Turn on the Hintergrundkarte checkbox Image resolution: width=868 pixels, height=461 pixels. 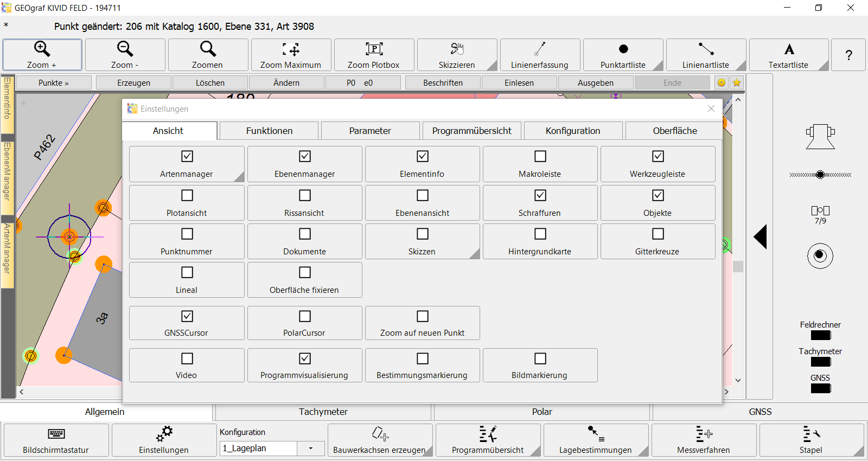click(x=540, y=234)
